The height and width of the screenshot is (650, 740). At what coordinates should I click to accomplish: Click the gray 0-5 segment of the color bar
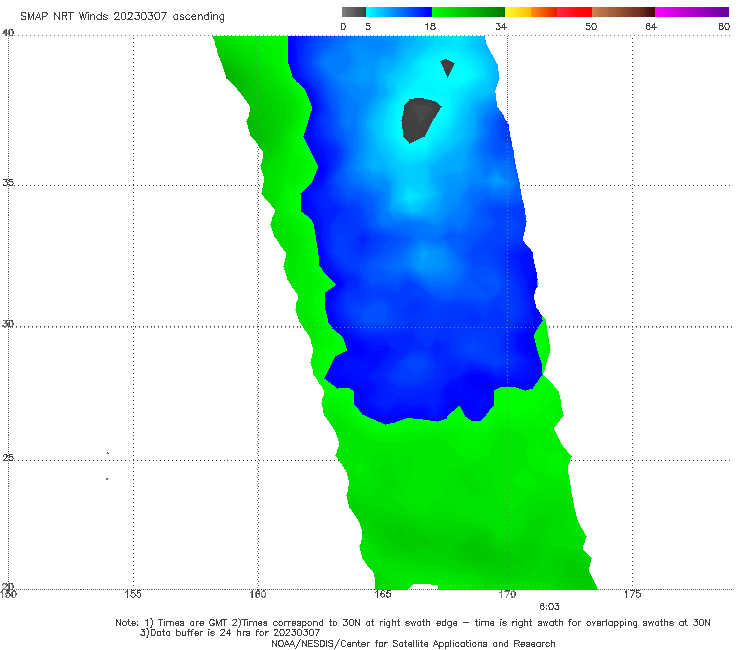[354, 12]
